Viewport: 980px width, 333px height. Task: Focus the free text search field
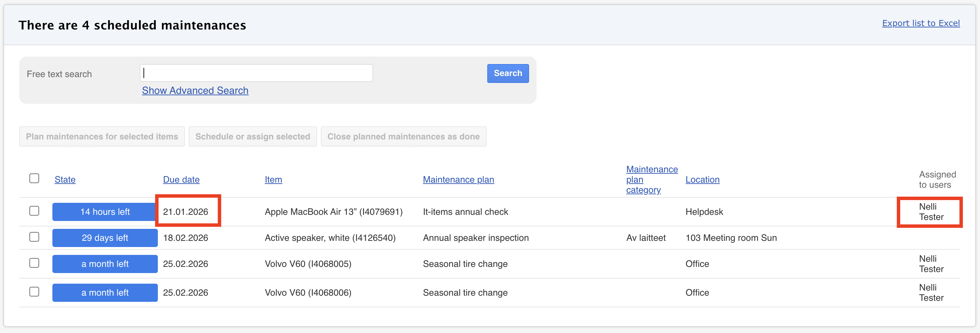(256, 73)
